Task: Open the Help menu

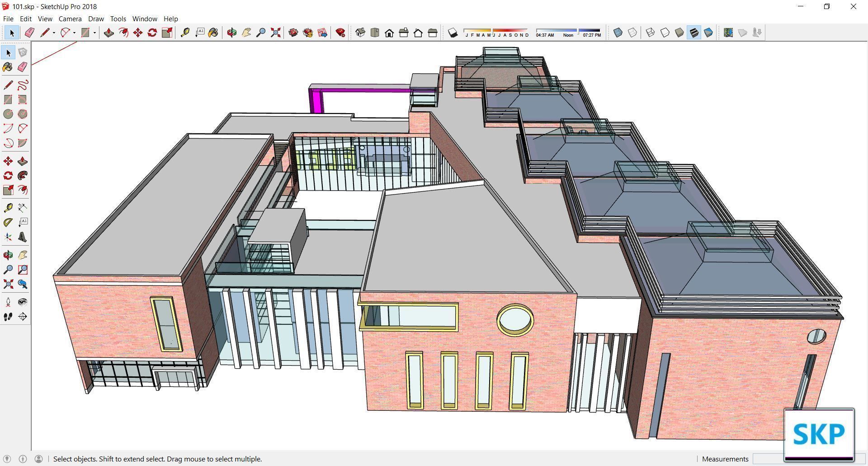Action: coord(170,19)
